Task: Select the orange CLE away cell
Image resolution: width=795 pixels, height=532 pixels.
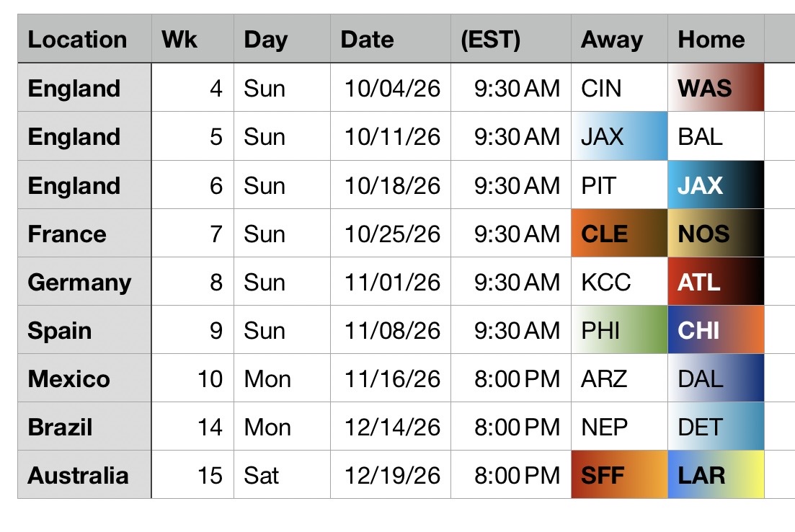Action: point(619,234)
